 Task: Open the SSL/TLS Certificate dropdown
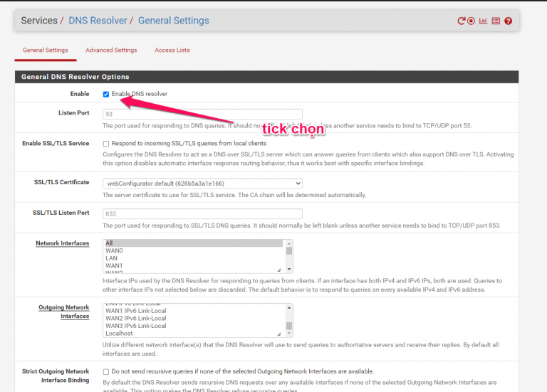coord(202,183)
